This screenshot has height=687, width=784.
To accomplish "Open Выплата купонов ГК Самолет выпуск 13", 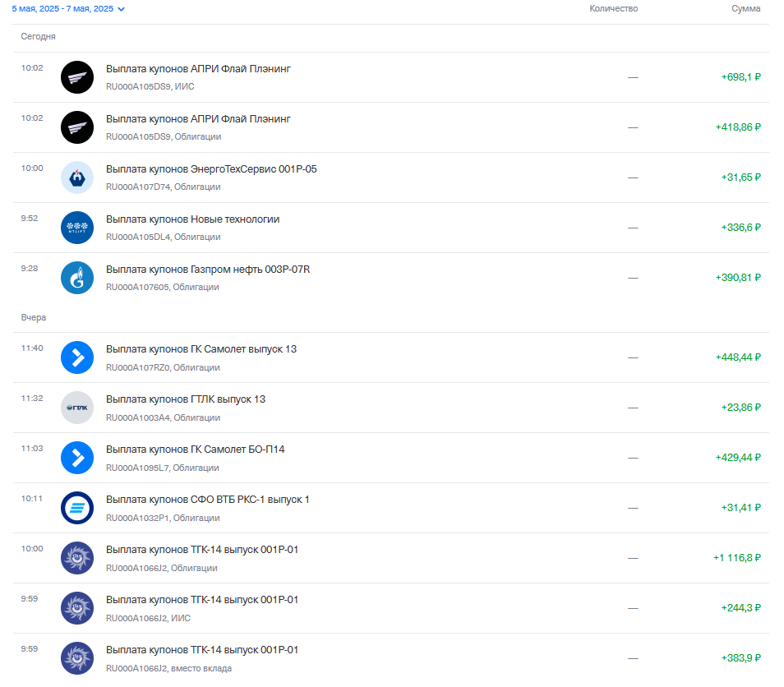I will [201, 349].
